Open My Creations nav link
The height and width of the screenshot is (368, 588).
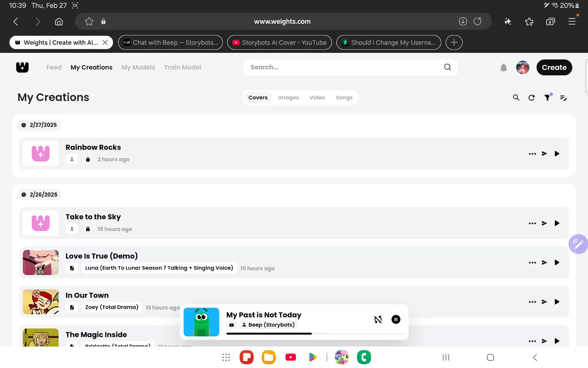click(x=91, y=67)
